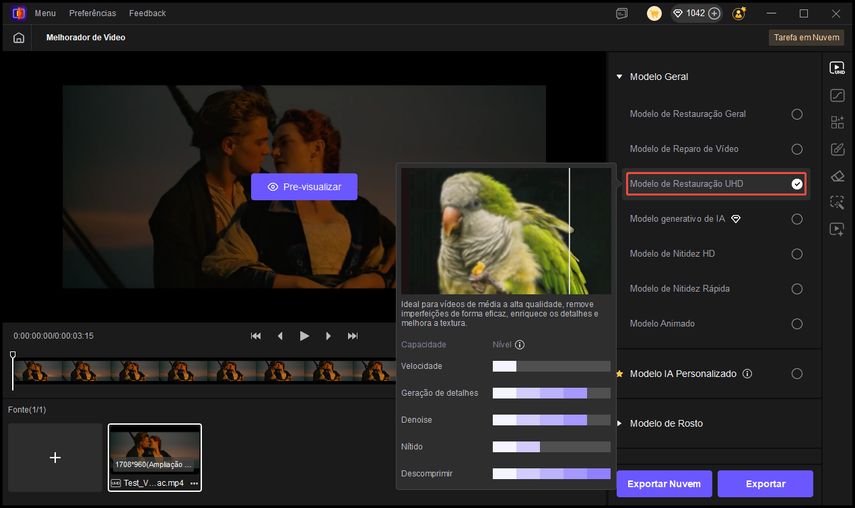Click the 1042 credits counter
855x508 pixels.
pos(696,13)
